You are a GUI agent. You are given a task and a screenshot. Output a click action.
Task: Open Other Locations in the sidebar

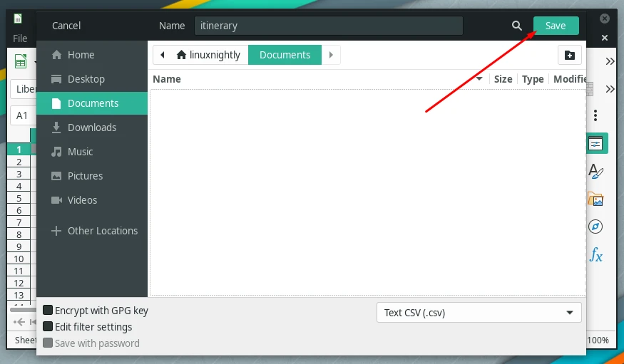(x=92, y=231)
